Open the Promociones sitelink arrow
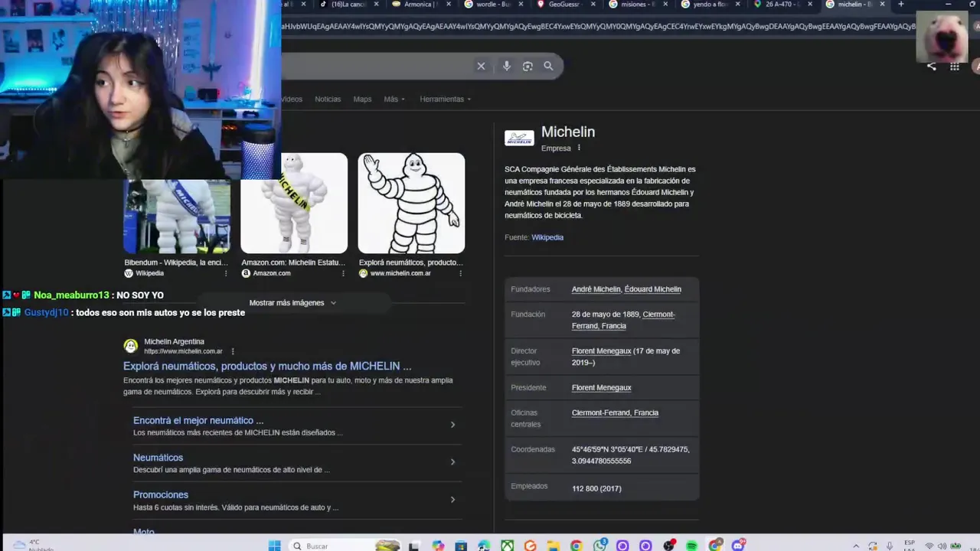 pos(452,500)
